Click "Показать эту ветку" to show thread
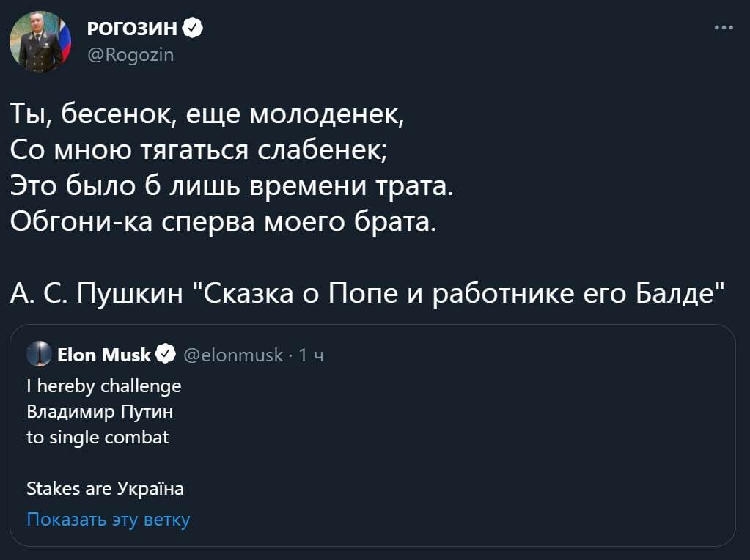The height and width of the screenshot is (560, 750). coord(108,520)
